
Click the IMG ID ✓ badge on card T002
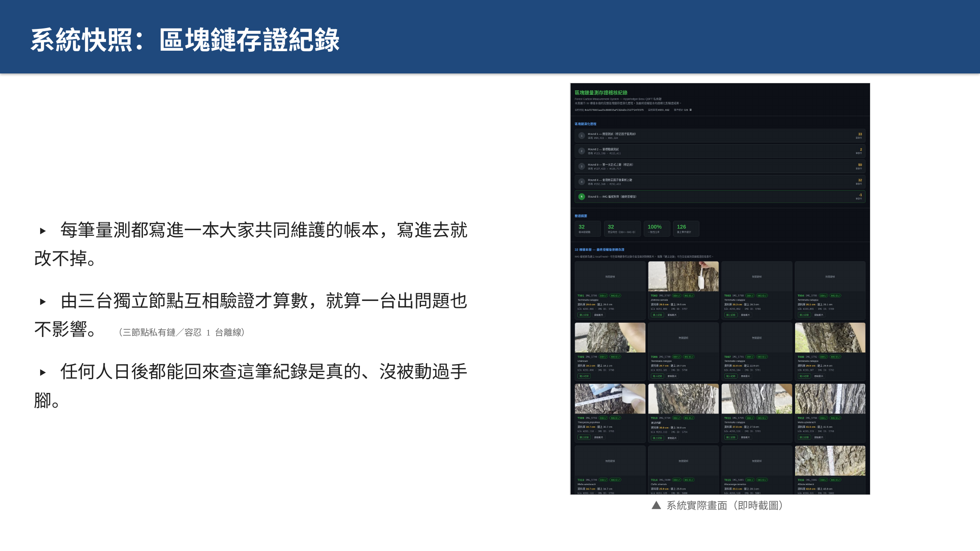[x=689, y=296]
